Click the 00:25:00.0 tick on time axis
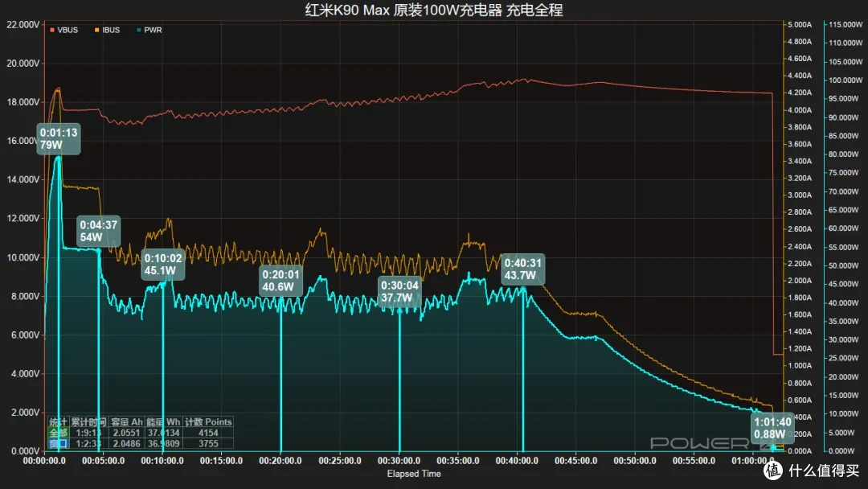 point(340,461)
